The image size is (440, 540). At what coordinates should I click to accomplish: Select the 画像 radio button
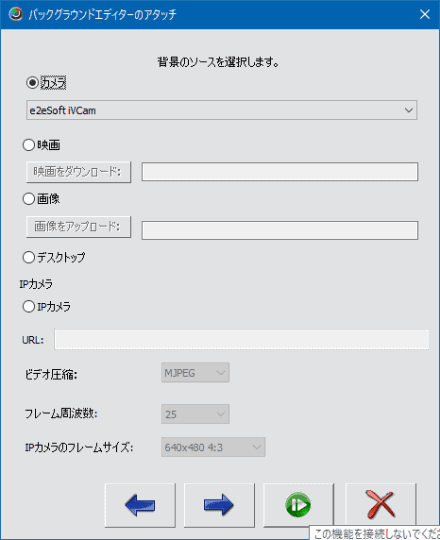[29, 199]
